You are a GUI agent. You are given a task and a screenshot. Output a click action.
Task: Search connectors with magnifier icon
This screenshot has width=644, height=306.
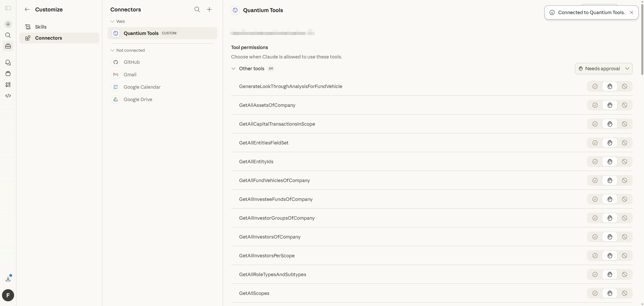pyautogui.click(x=197, y=9)
